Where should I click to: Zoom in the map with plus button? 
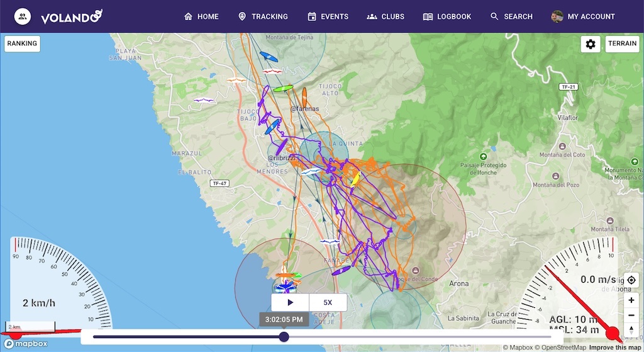pos(631,300)
